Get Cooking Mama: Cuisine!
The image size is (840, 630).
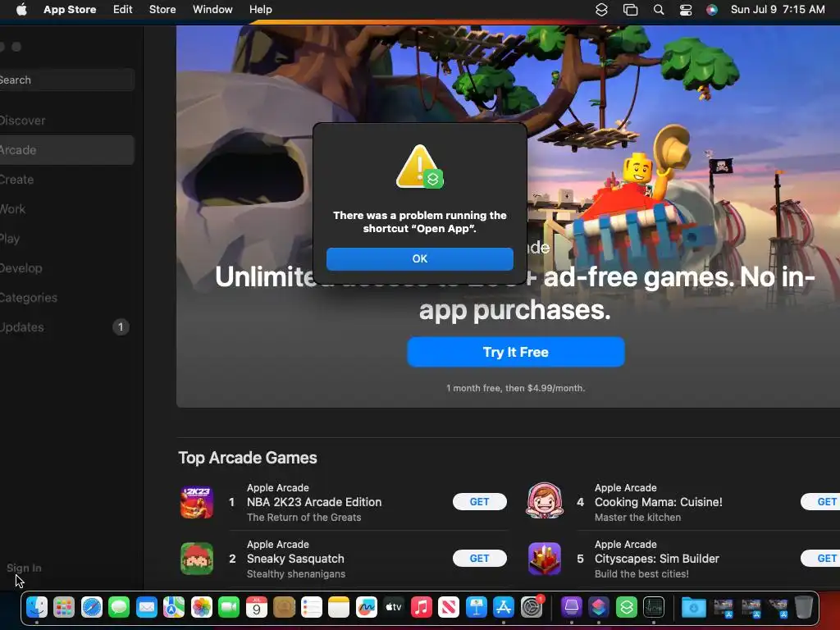pyautogui.click(x=820, y=502)
